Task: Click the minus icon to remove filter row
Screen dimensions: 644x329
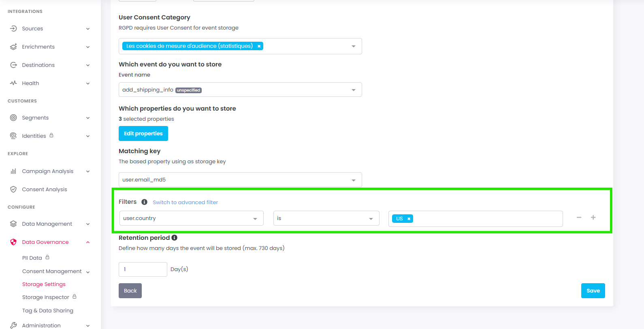Action: tap(579, 218)
